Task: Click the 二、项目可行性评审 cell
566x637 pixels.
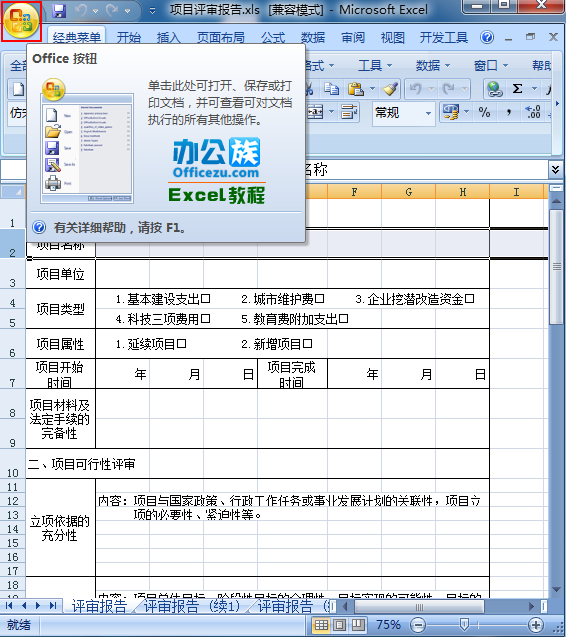Action: tap(258, 464)
